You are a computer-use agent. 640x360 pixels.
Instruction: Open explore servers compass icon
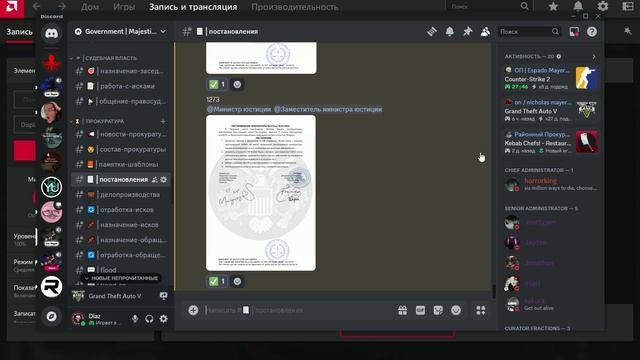(x=51, y=316)
